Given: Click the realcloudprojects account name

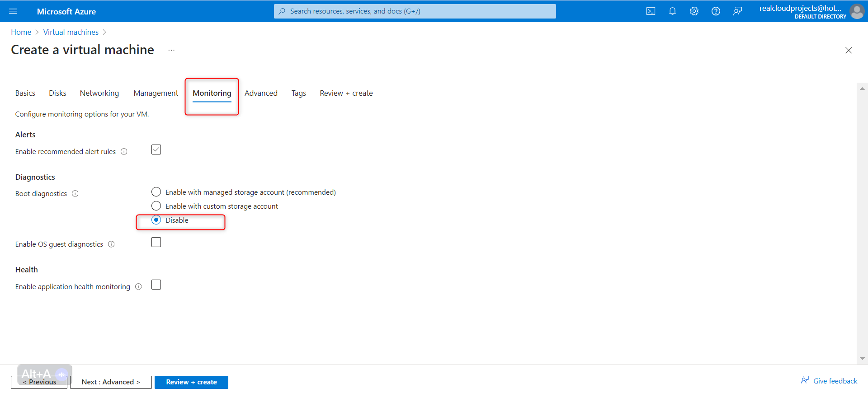Looking at the screenshot, I should click(800, 8).
